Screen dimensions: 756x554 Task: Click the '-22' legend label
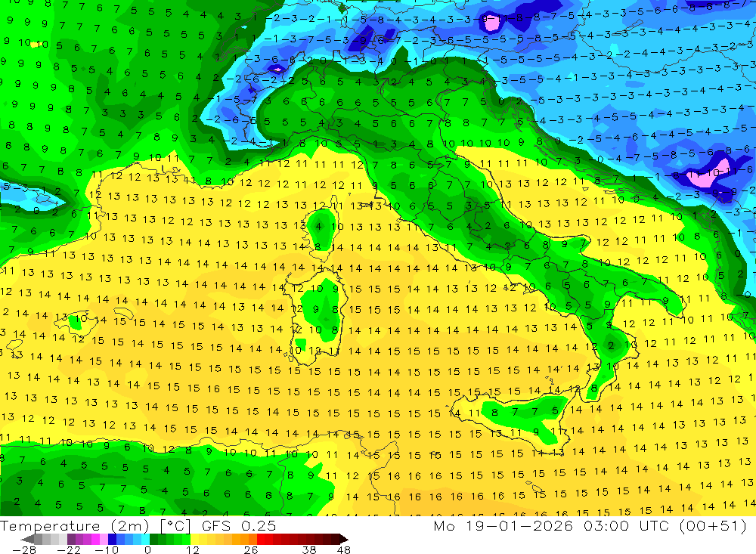[x=69, y=549]
